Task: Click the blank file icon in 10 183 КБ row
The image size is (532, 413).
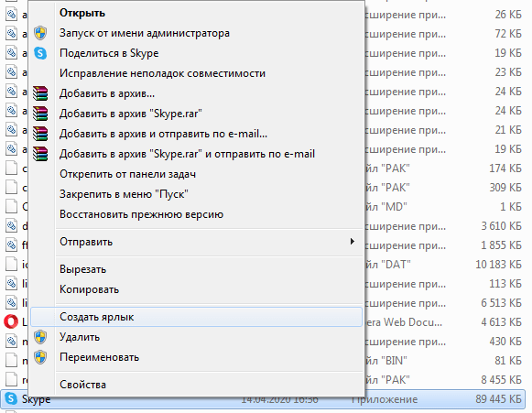Action: pos(11,264)
